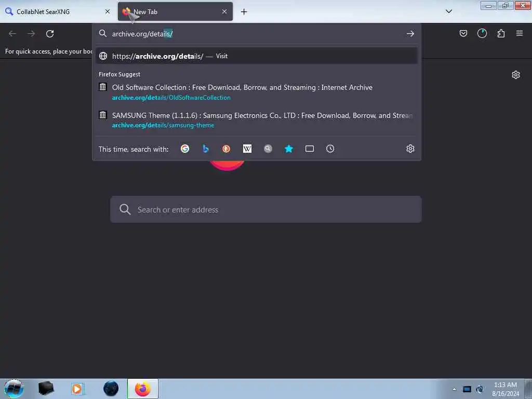The height and width of the screenshot is (399, 532).
Task: Click the Go arrow in address bar
Action: click(410, 34)
